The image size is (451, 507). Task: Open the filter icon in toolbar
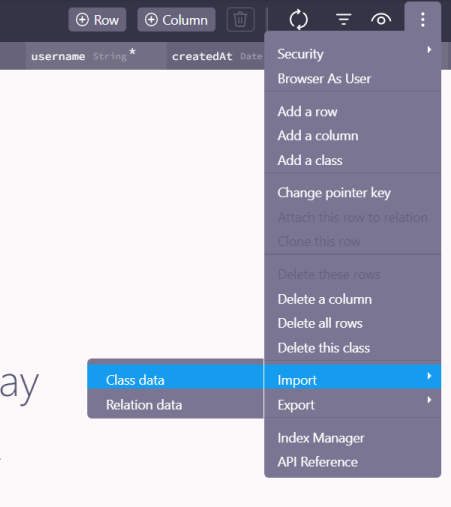coord(344,20)
